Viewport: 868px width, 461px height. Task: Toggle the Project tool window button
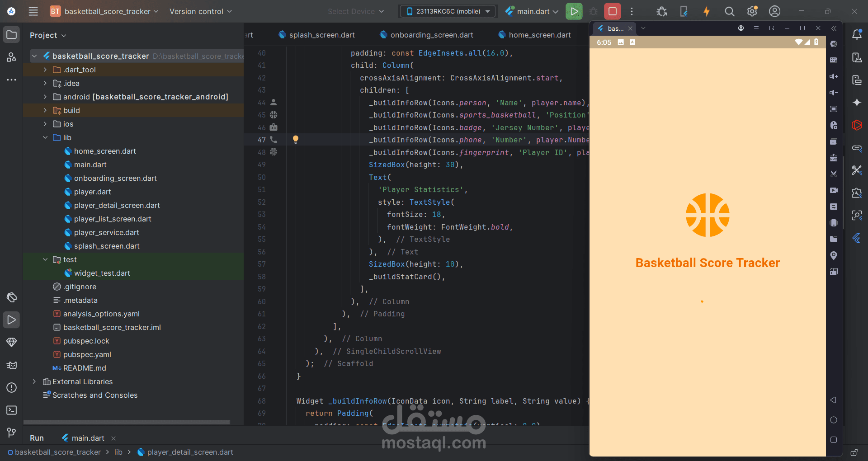tap(12, 35)
